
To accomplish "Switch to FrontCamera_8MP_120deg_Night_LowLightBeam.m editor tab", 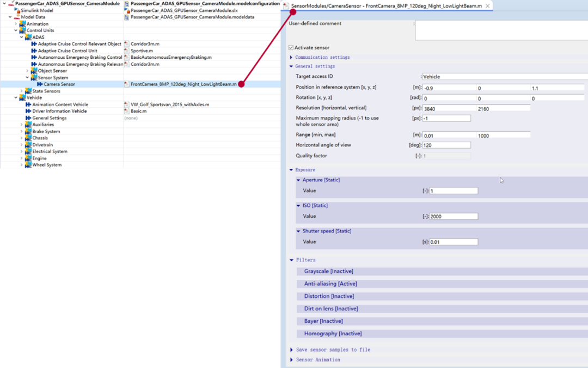I will (x=386, y=5).
